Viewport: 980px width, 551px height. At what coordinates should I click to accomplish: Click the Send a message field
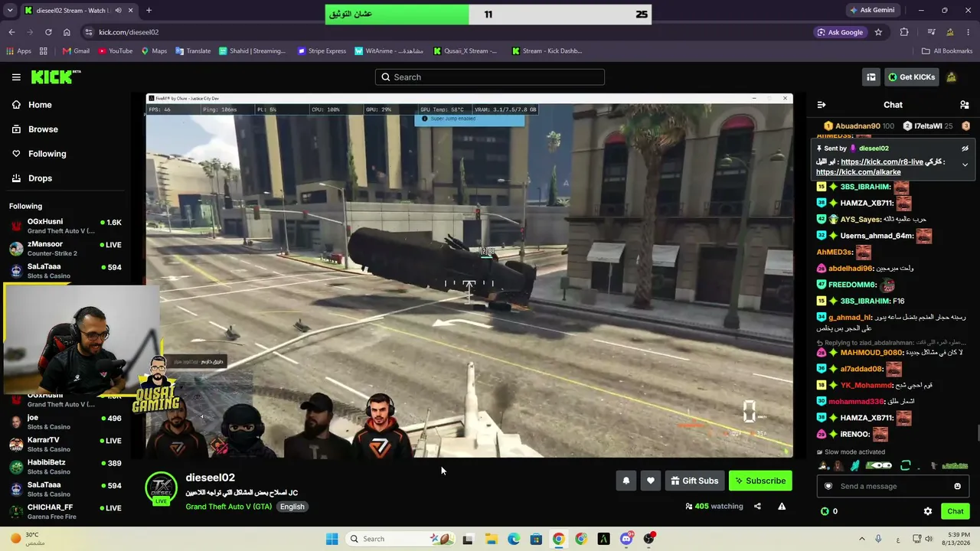point(893,486)
